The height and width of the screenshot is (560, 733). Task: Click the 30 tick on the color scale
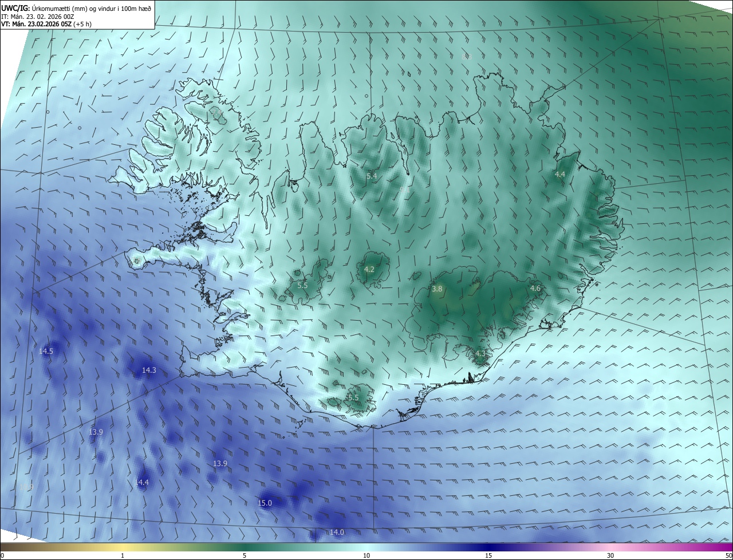coord(610,555)
